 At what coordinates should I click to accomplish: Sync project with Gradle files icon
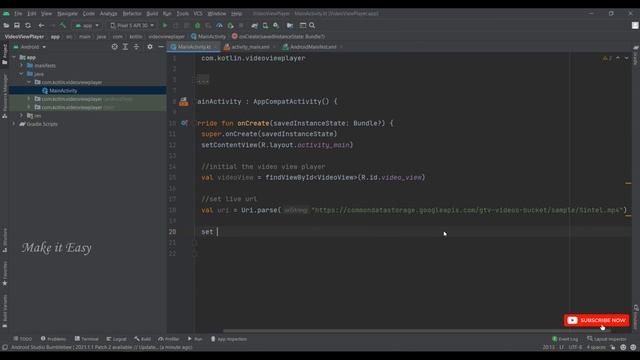(x=255, y=25)
